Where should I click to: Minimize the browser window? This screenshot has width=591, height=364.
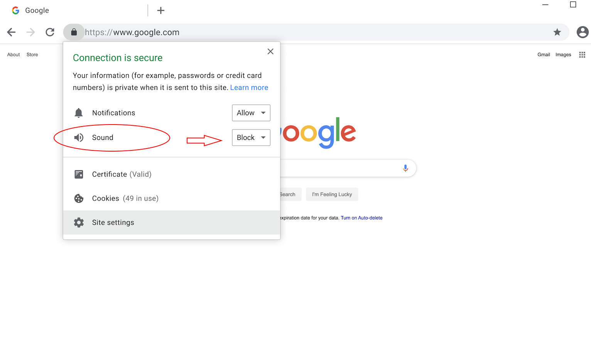pos(545,5)
